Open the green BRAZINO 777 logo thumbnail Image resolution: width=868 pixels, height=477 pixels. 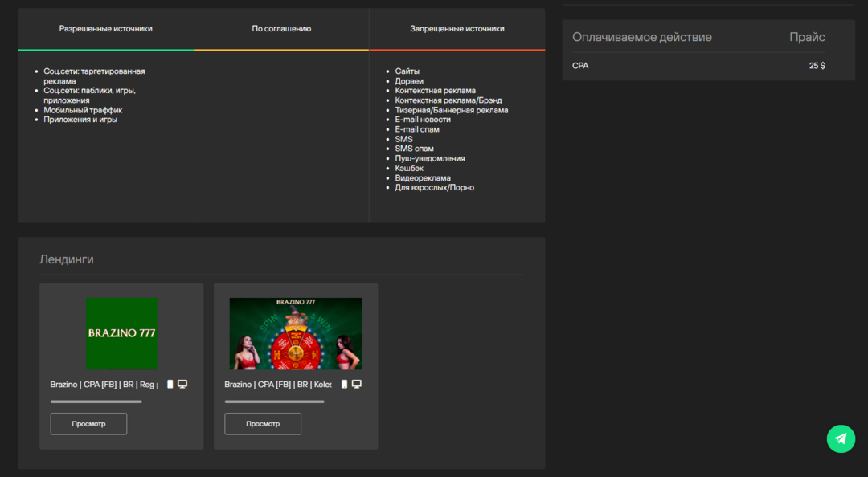pos(121,333)
